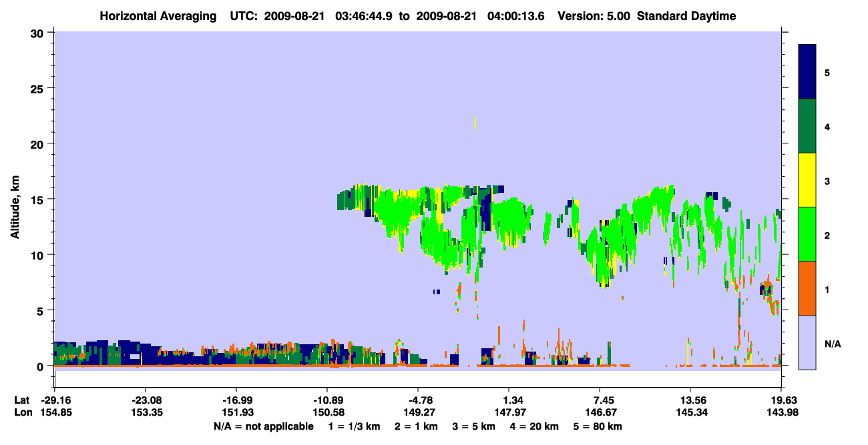Click the orange colorbar segment labeled 1
The image size is (868, 445).
tap(807, 288)
